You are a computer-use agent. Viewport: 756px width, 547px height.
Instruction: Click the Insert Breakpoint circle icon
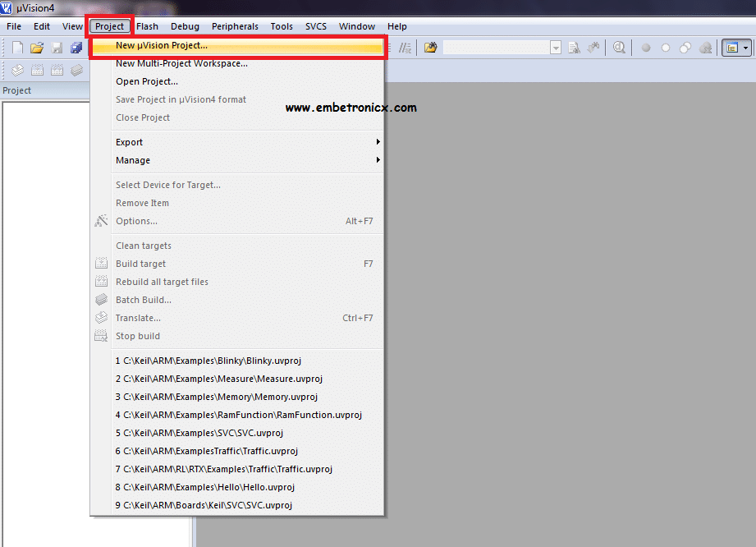(646, 48)
